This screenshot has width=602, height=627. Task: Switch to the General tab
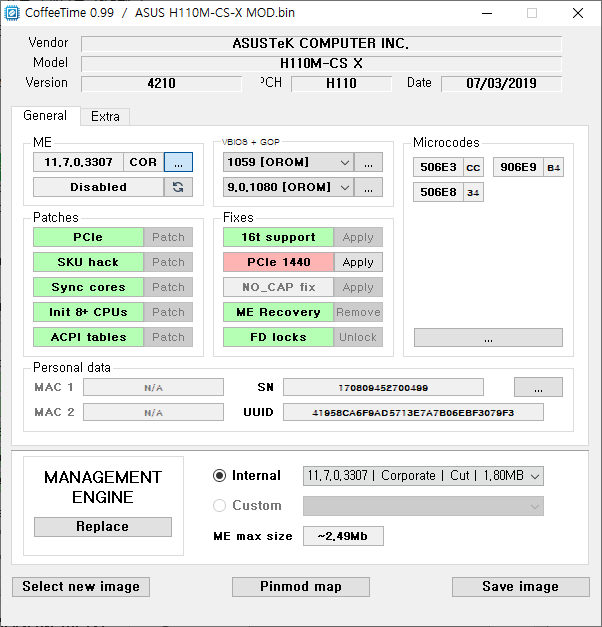pos(45,116)
